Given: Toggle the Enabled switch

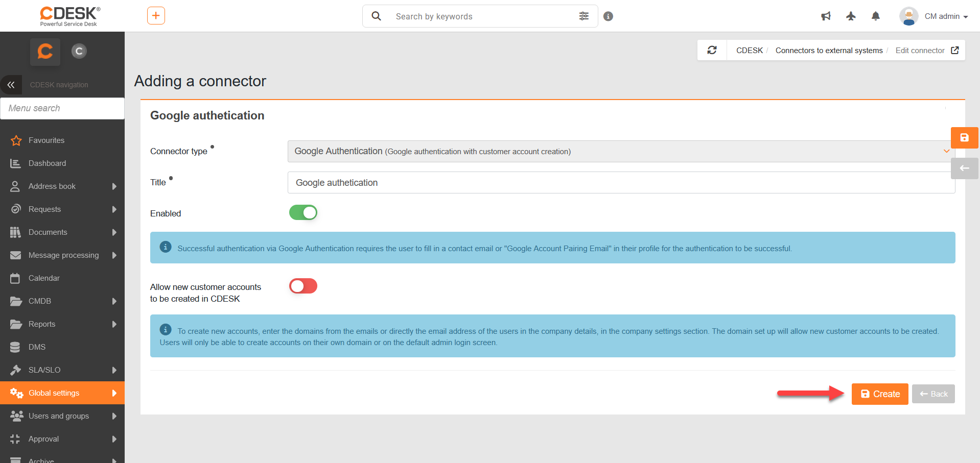Looking at the screenshot, I should point(303,212).
